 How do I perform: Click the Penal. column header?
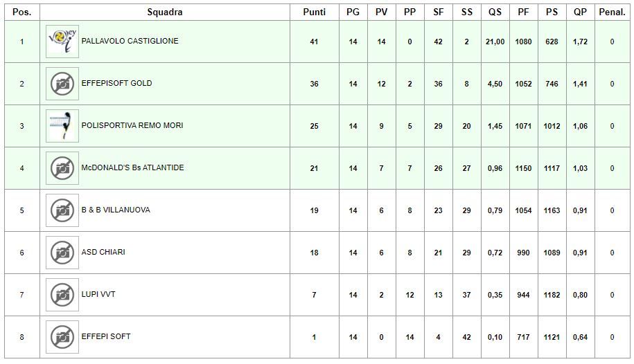(x=612, y=12)
